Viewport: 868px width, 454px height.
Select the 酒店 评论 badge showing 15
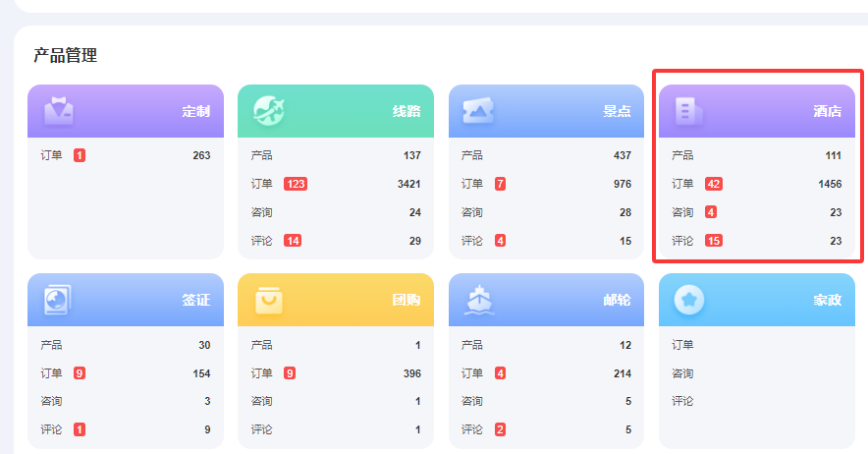(x=713, y=241)
